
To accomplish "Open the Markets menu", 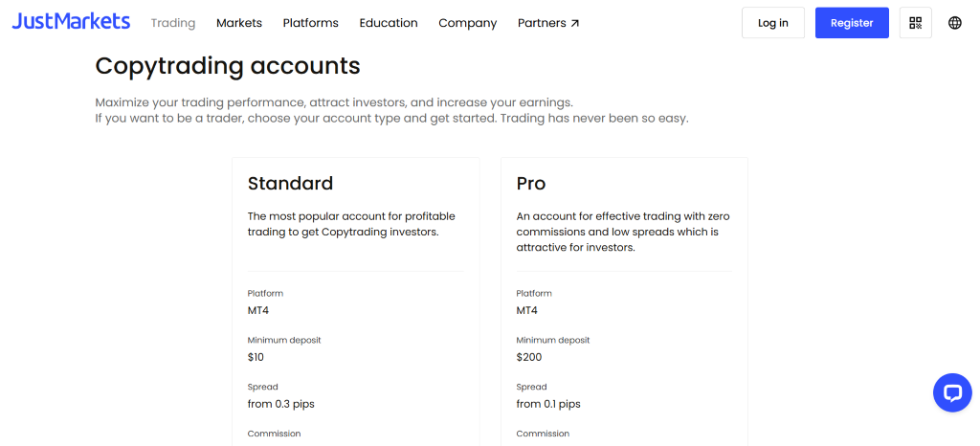I will point(239,23).
